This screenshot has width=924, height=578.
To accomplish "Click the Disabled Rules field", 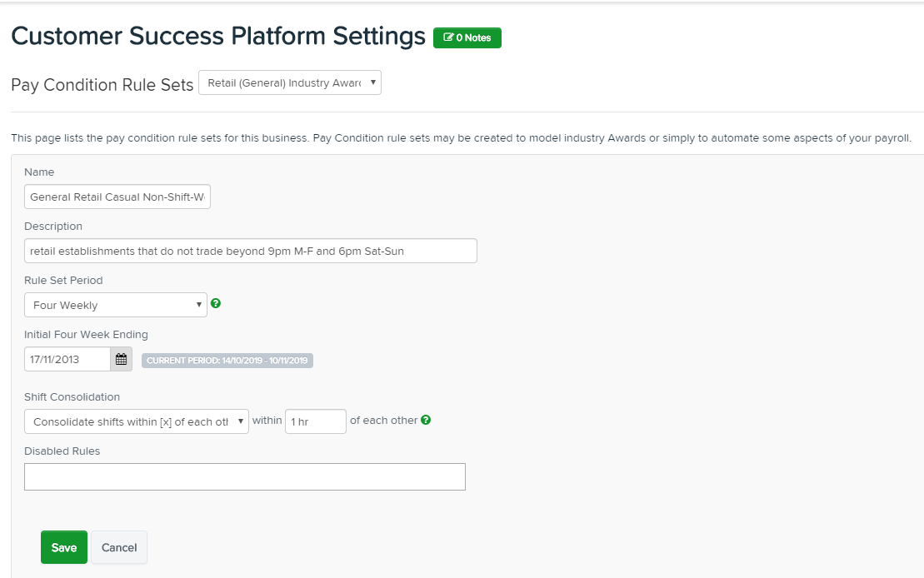I will point(245,476).
